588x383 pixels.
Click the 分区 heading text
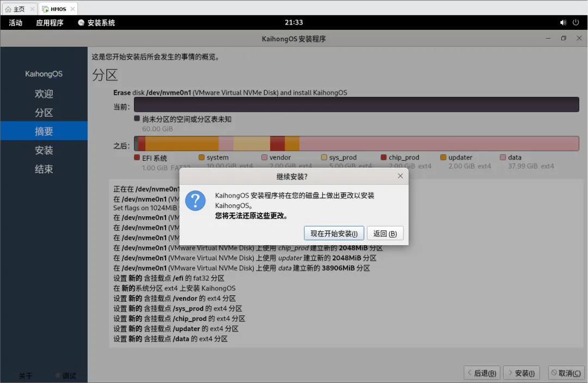pos(105,75)
